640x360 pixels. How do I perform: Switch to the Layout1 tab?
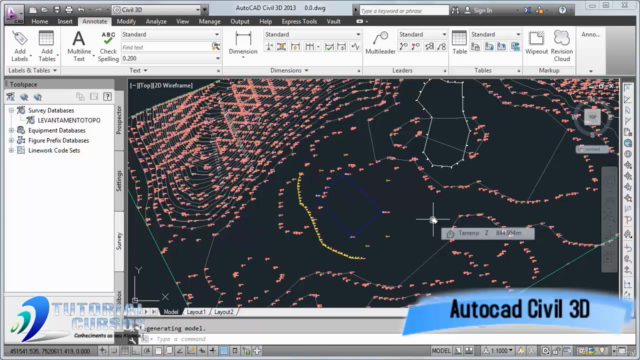pos(196,312)
